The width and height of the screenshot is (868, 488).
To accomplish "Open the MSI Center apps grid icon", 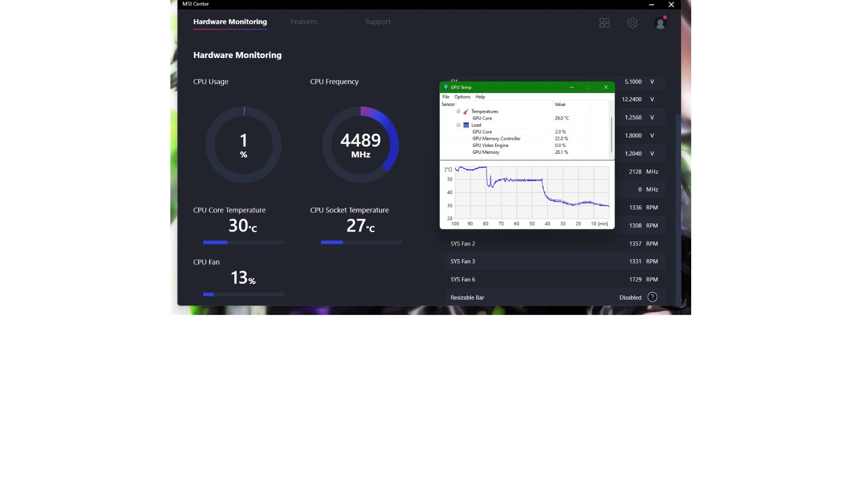I will 604,23.
